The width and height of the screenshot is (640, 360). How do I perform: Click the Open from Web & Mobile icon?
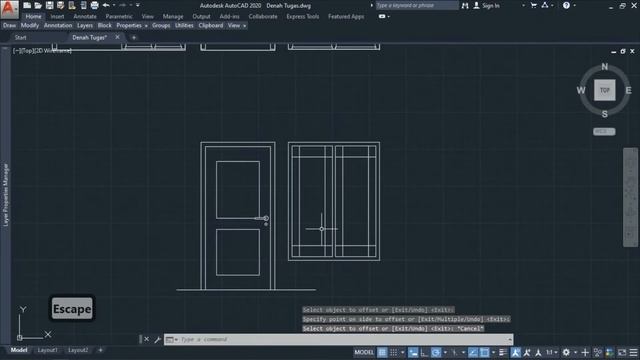tap(72, 5)
